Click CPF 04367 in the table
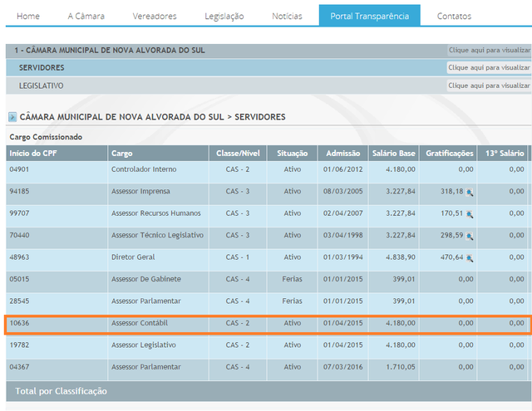Screen dimensions: 532x411 (x=19, y=367)
